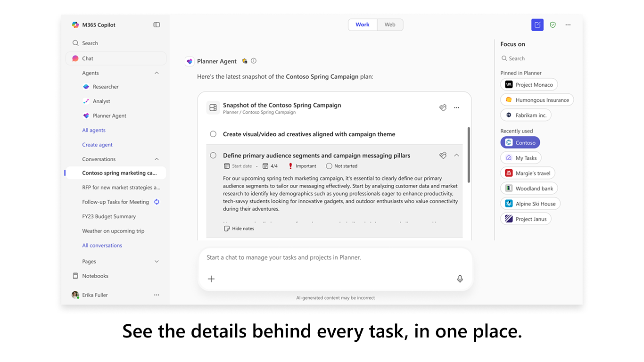
Task: Select the Woodland bank chip
Action: (x=529, y=189)
